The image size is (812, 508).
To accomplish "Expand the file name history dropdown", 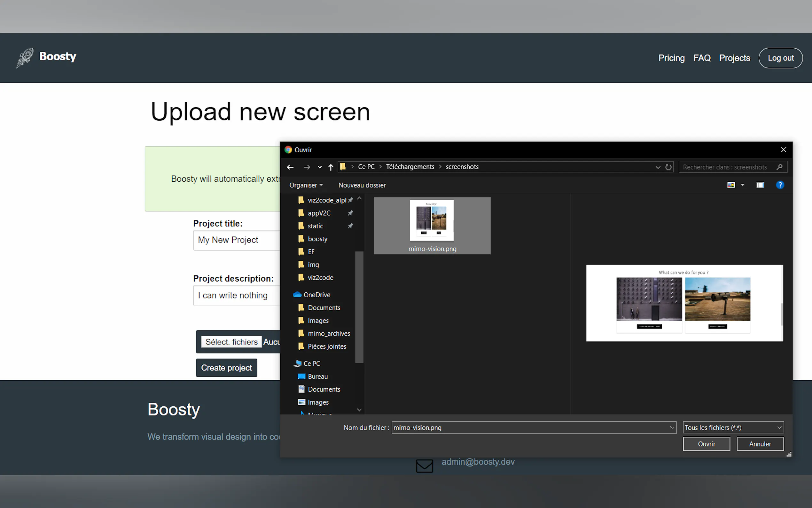I will point(672,427).
